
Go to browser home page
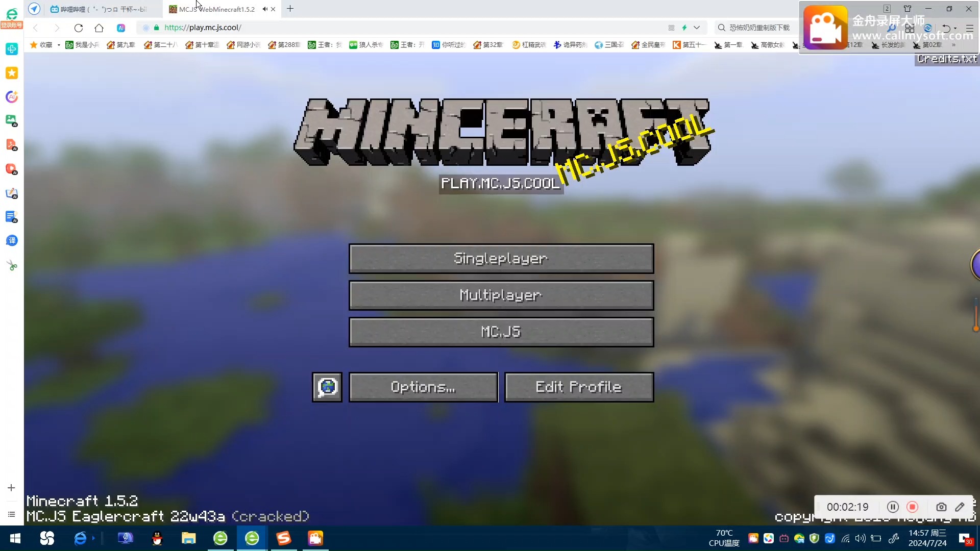click(99, 28)
